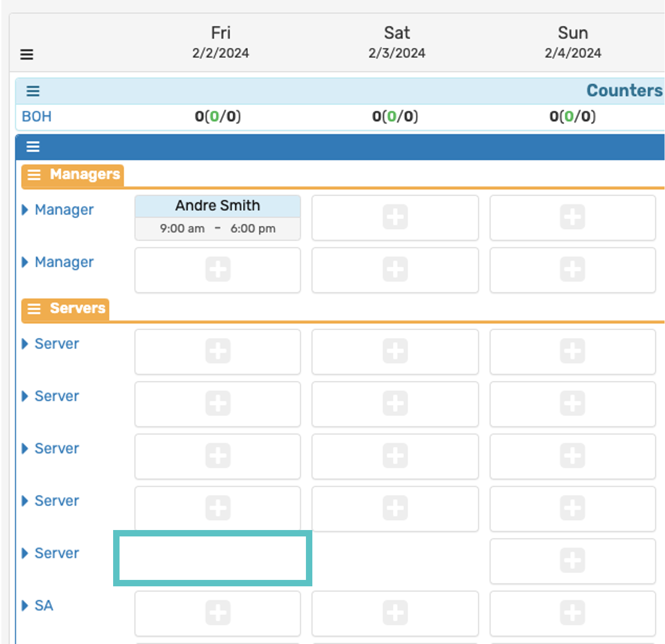
Task: Select the Fri 2/2/2024 column header
Action: pyautogui.click(x=220, y=42)
